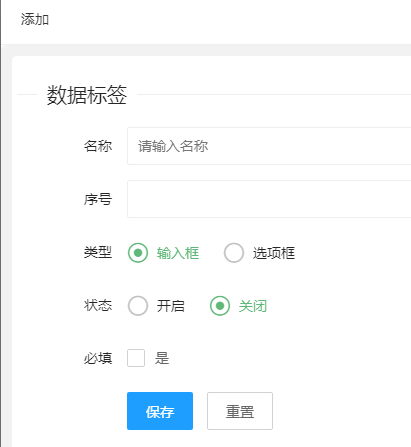Click the 类型 field label

[x=98, y=252]
